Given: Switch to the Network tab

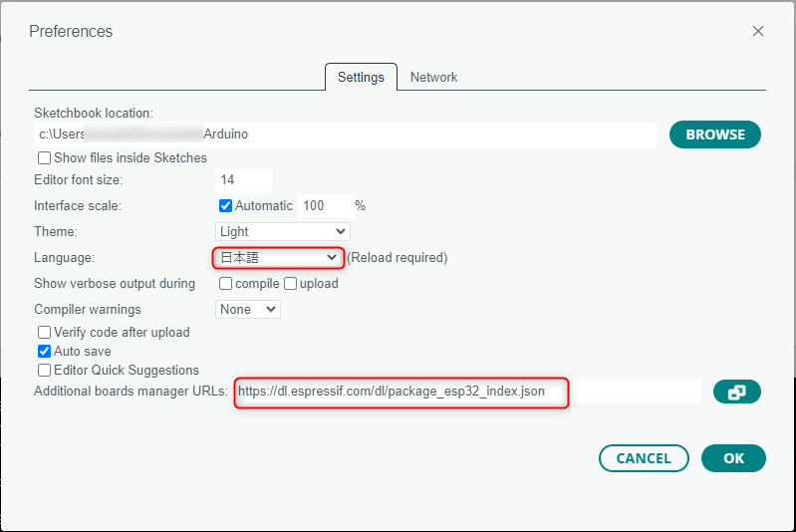Looking at the screenshot, I should click(433, 78).
